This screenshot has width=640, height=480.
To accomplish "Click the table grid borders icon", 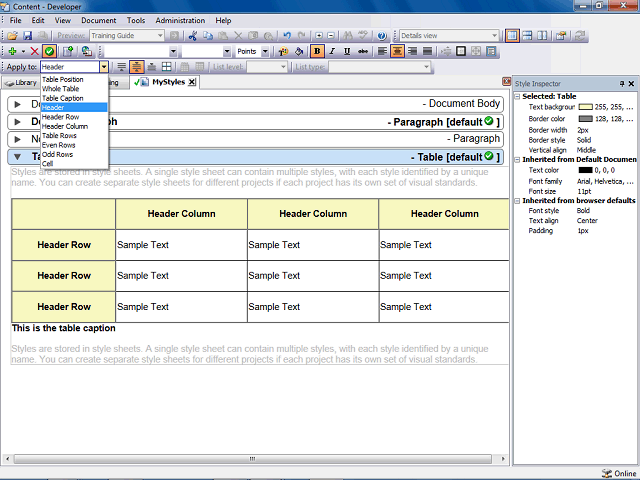I will (167, 67).
